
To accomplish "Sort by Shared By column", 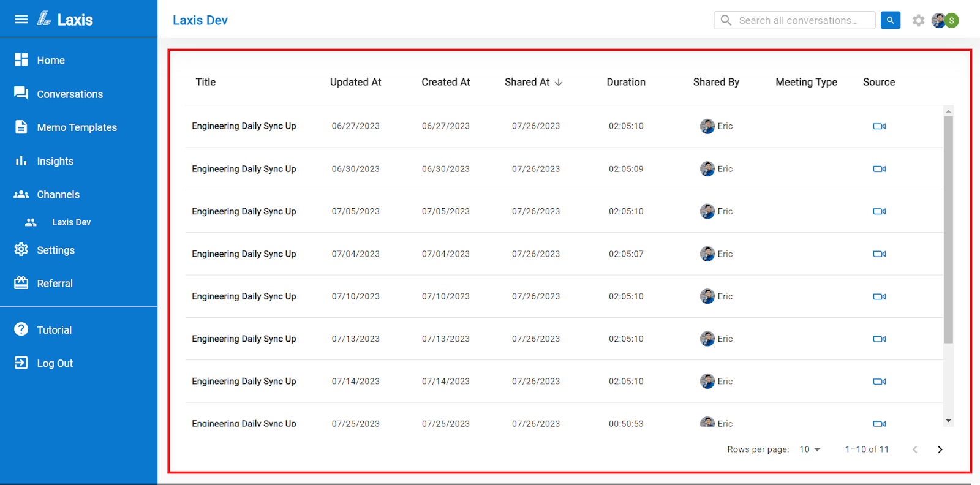I will pyautogui.click(x=716, y=82).
